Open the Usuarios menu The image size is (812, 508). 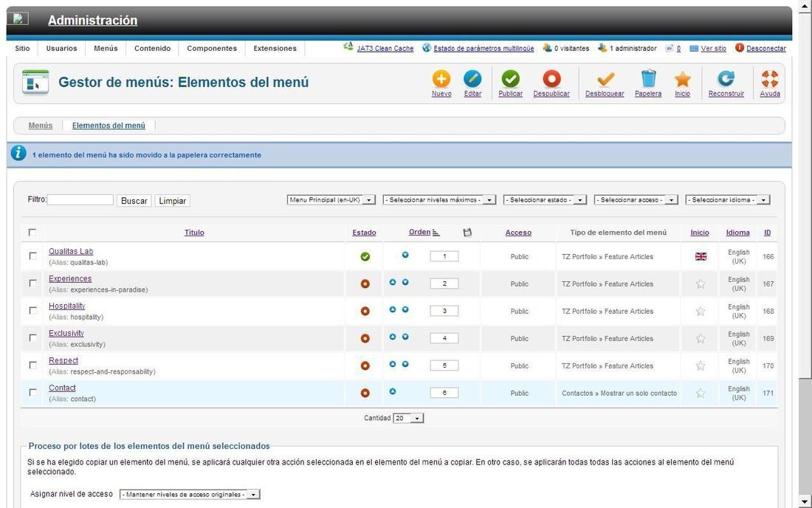point(61,48)
